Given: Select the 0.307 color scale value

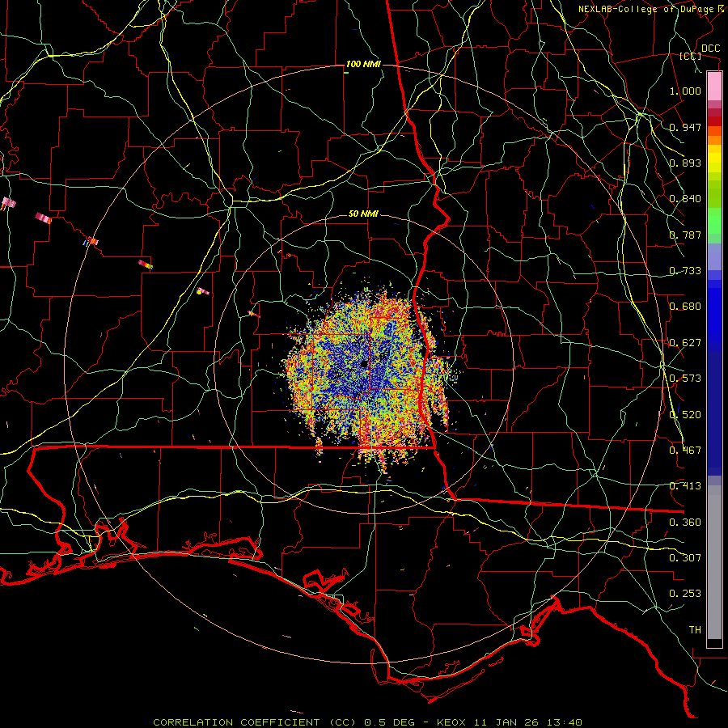Looking at the screenshot, I should pyautogui.click(x=685, y=557).
